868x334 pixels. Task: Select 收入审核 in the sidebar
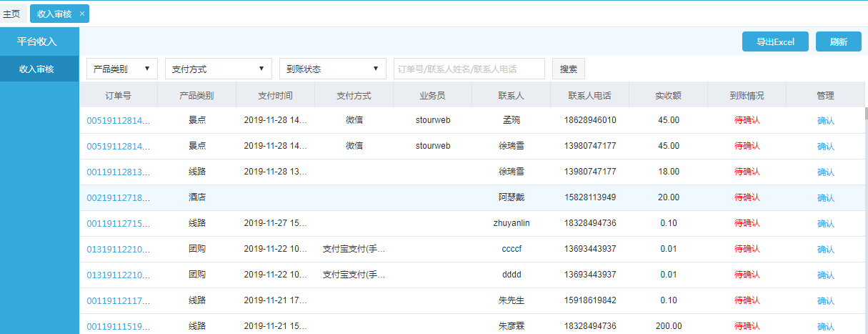coord(36,69)
